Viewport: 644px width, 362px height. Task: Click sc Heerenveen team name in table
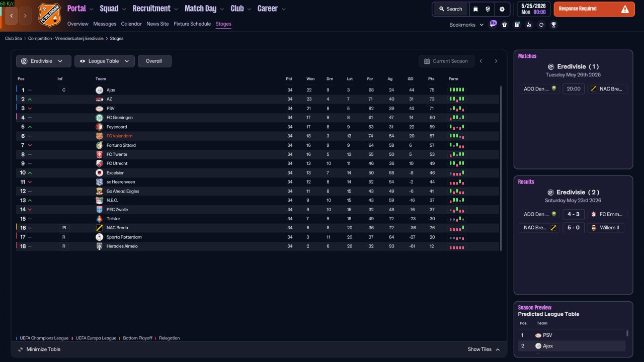click(x=121, y=182)
